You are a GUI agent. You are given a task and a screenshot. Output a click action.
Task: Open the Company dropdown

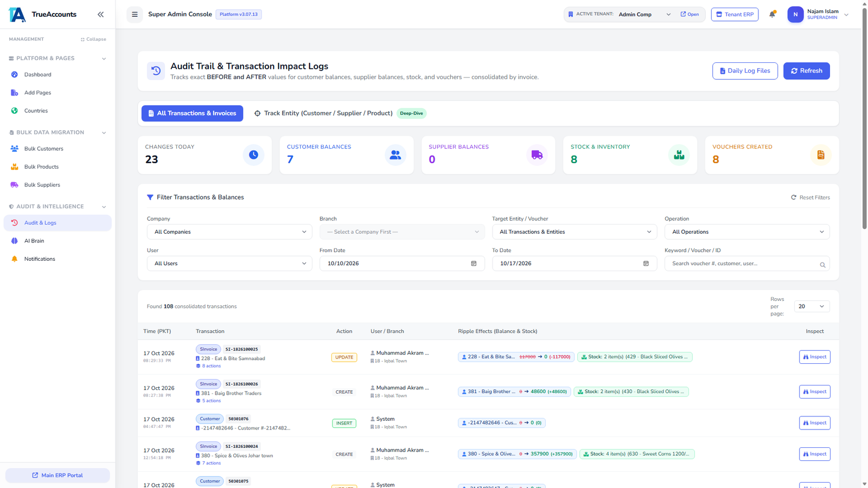coord(229,232)
